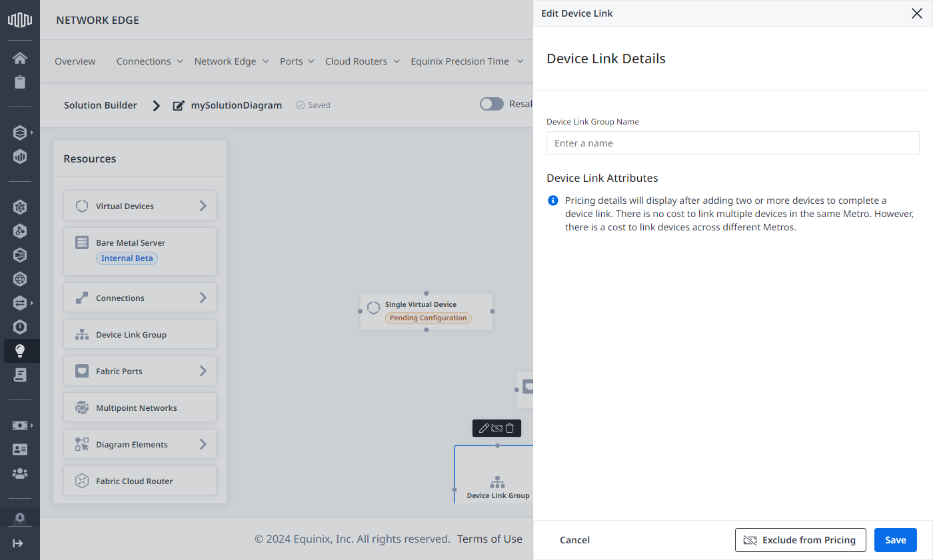Open the clock hexagon sidebar icon
Image resolution: width=933 pixels, height=560 pixels.
pos(20,327)
